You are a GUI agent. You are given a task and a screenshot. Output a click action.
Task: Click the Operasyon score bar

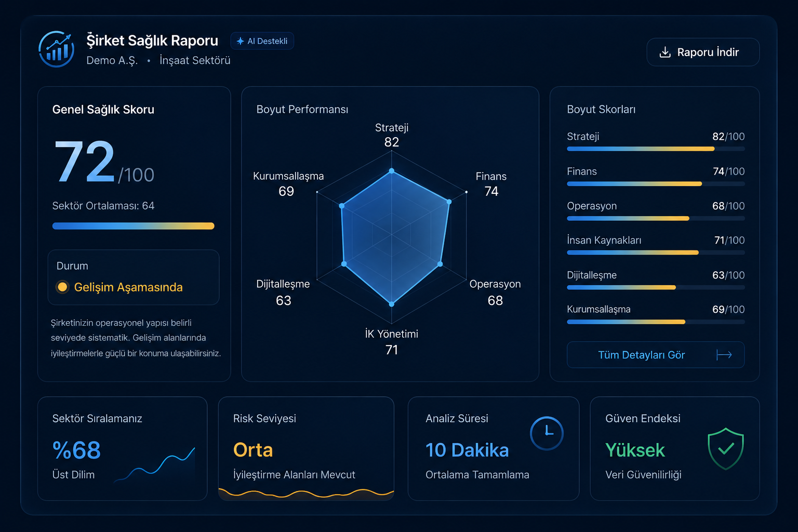pos(656,219)
